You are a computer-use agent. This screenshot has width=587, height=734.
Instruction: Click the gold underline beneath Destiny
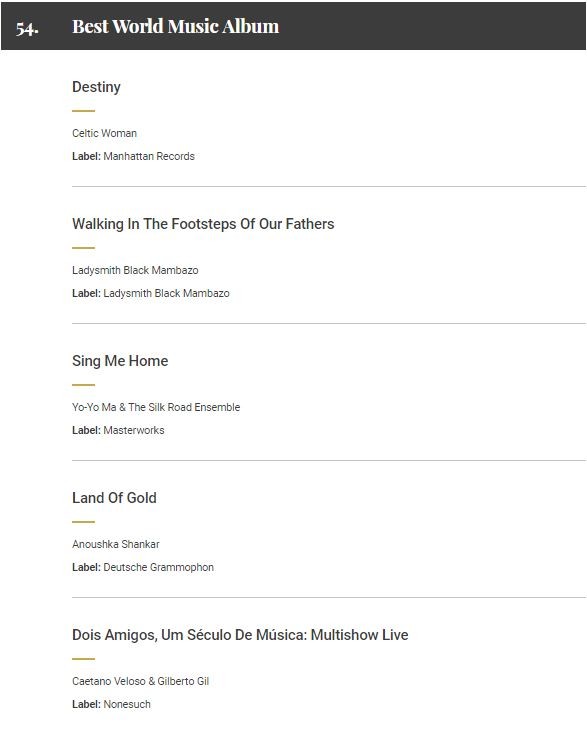click(x=83, y=111)
